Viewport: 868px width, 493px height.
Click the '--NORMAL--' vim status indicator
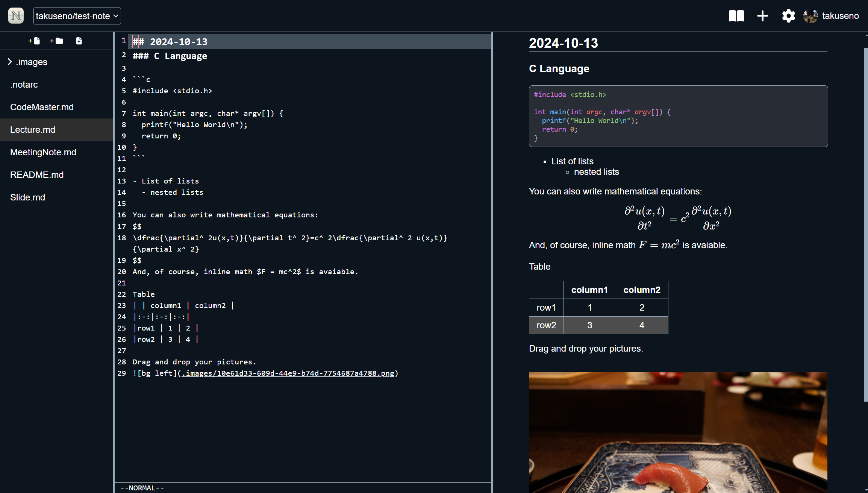[x=142, y=488]
